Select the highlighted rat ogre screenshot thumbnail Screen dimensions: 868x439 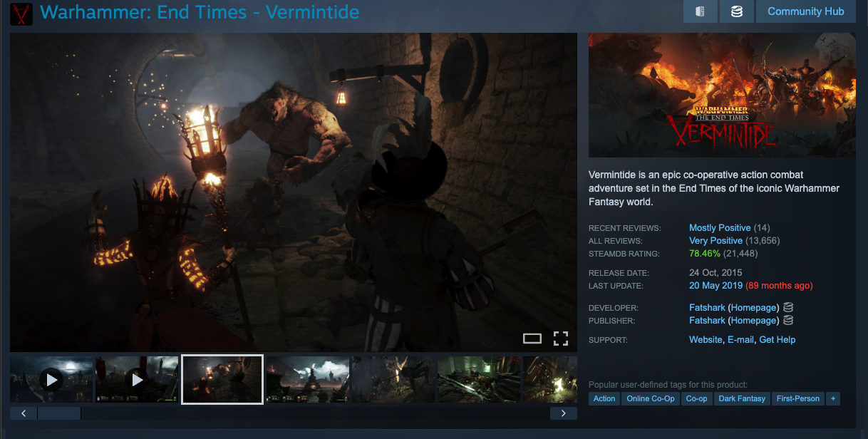[x=222, y=379]
